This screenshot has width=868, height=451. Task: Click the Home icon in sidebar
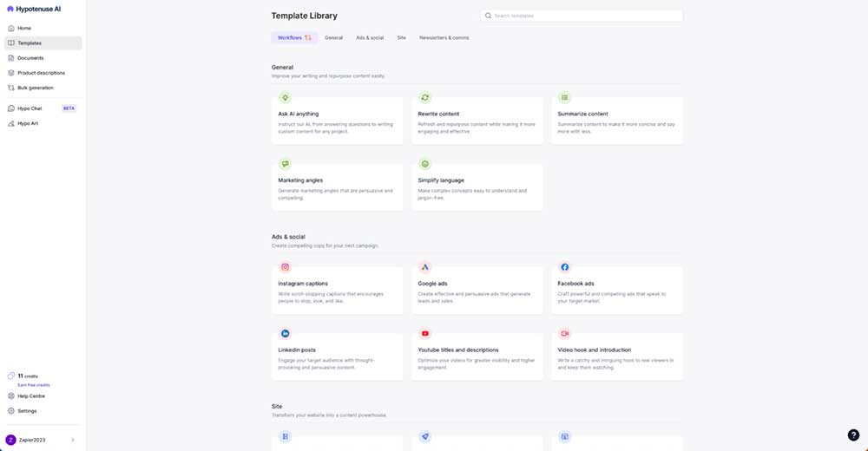tap(11, 28)
